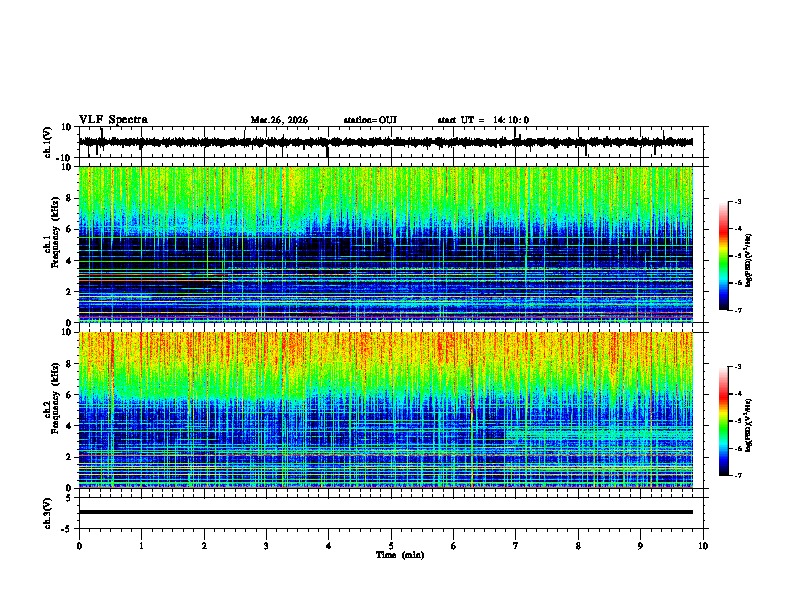This screenshot has width=792, height=612.
Task: Click the ch.2 spectrogram color scale bar
Action: (724, 421)
